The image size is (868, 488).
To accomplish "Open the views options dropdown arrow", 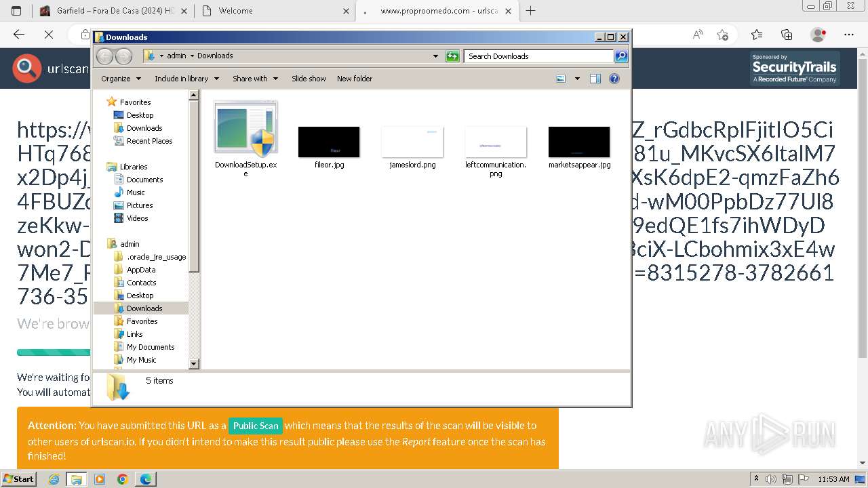I will tap(577, 79).
